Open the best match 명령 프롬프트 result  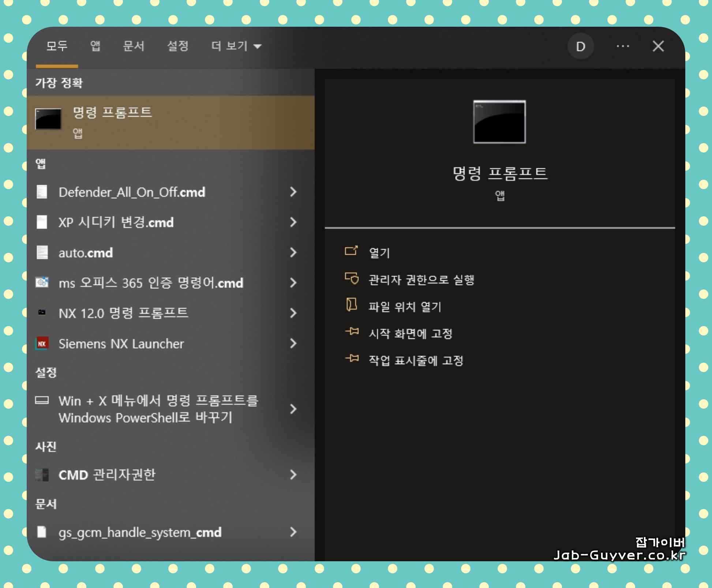coord(170,122)
